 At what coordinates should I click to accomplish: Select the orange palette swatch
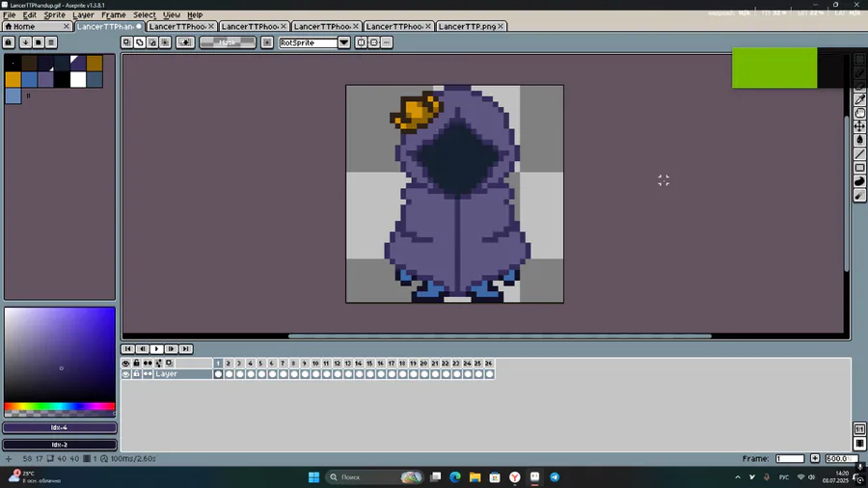[13, 80]
